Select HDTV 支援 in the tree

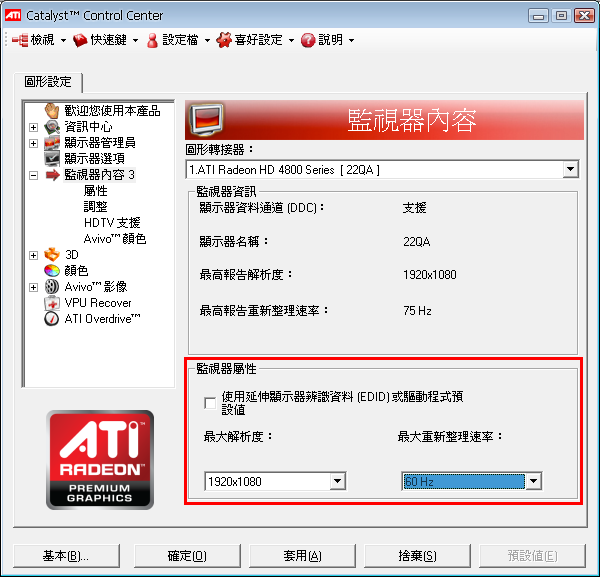pyautogui.click(x=112, y=223)
